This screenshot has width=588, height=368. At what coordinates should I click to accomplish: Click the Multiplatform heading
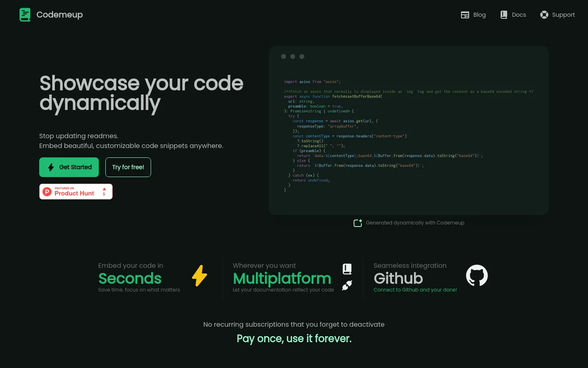(282, 278)
